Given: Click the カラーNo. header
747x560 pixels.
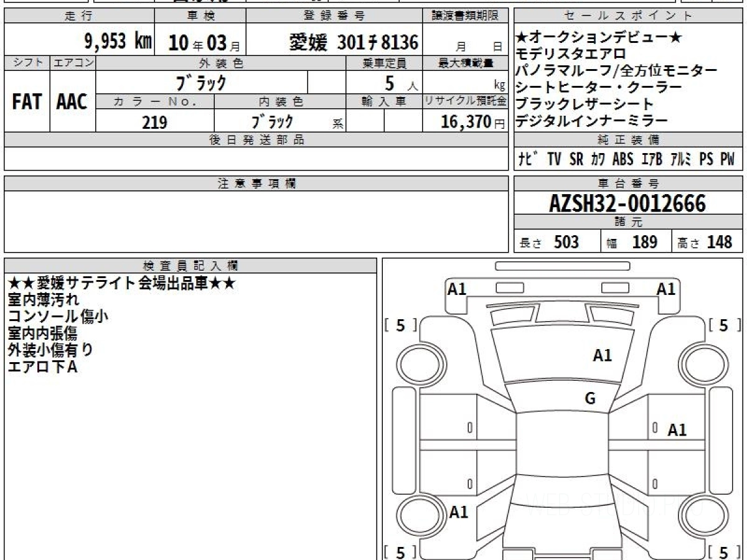Looking at the screenshot, I should pyautogui.click(x=155, y=101).
